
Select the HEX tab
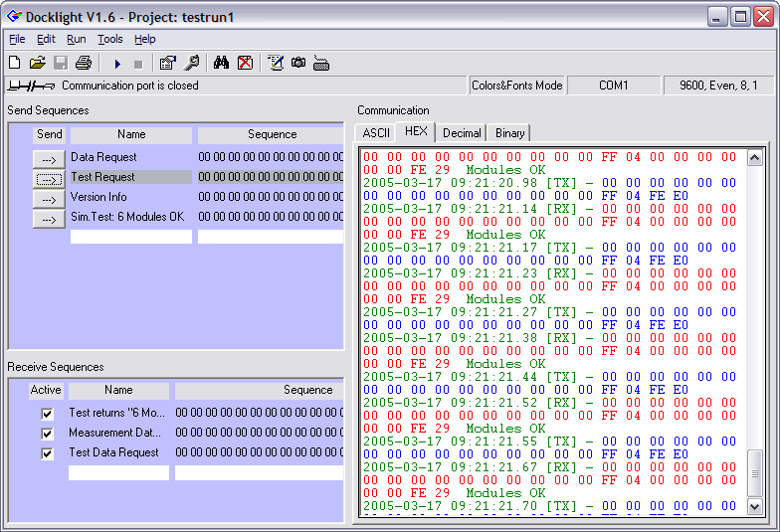click(x=416, y=131)
